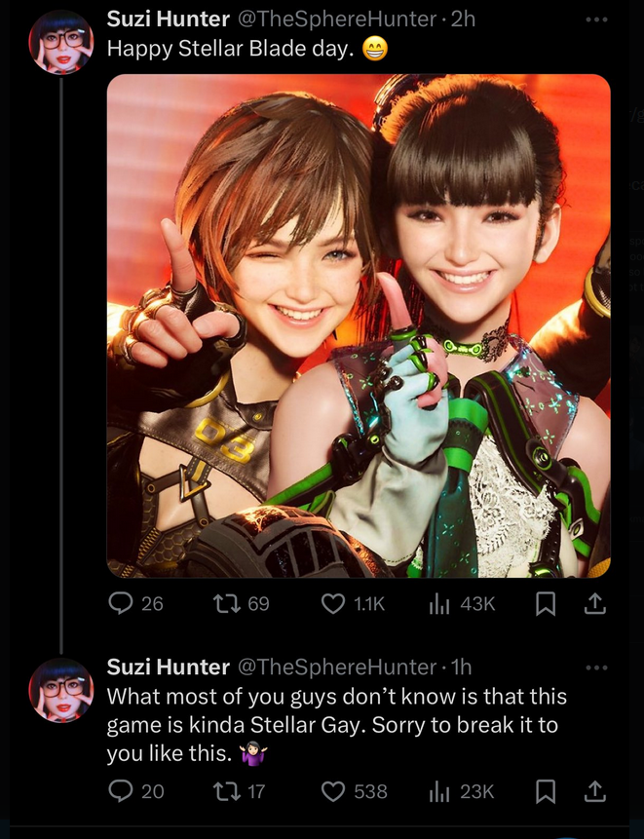Viewport: 644px width, 839px height.
Task: View analytics showing 43K views
Action: 462,604
